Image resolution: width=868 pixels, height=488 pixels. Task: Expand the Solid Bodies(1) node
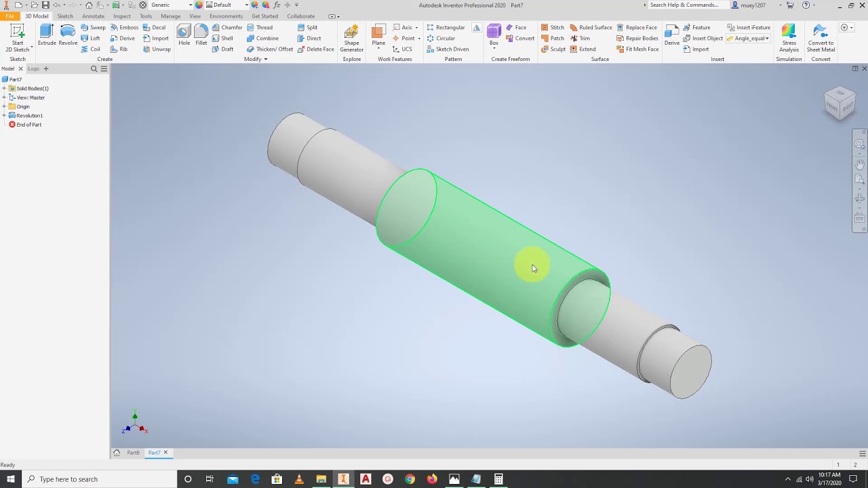pyautogui.click(x=4, y=88)
